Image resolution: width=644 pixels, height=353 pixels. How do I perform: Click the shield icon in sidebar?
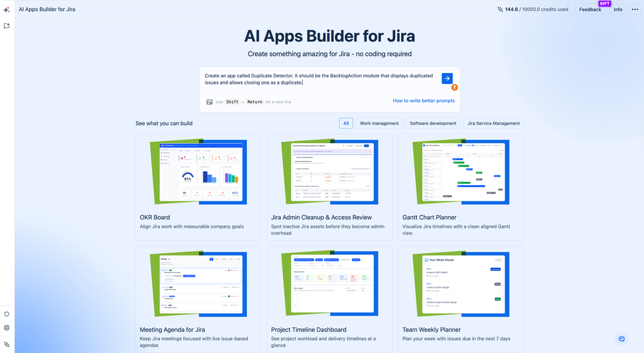click(x=6, y=314)
